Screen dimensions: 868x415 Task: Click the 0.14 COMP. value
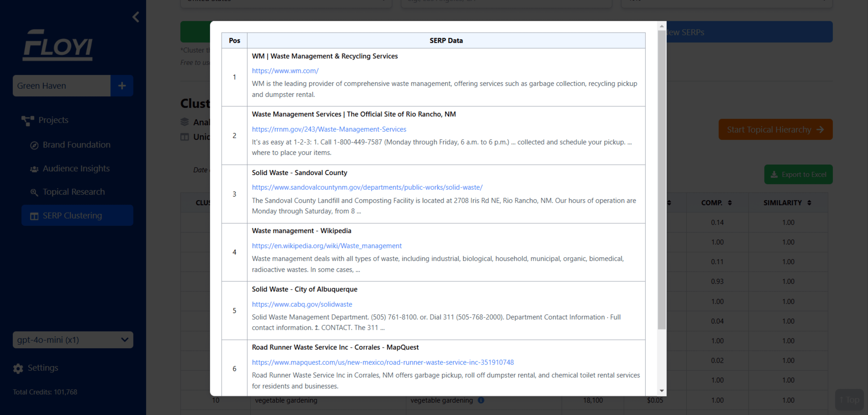pyautogui.click(x=717, y=222)
